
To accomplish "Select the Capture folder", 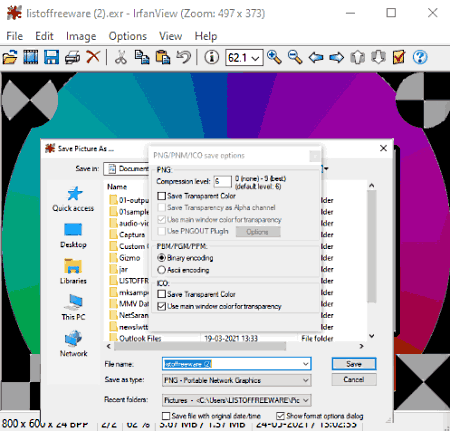I will point(127,235).
